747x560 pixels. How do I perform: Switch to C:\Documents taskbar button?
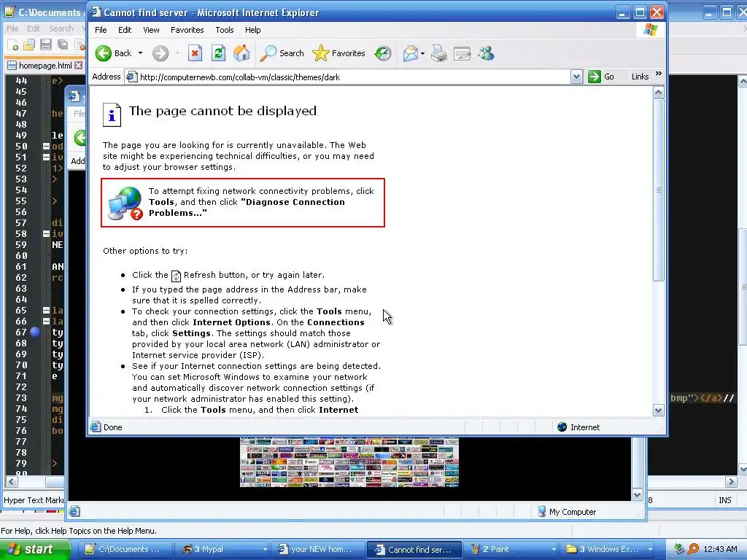[x=125, y=550]
